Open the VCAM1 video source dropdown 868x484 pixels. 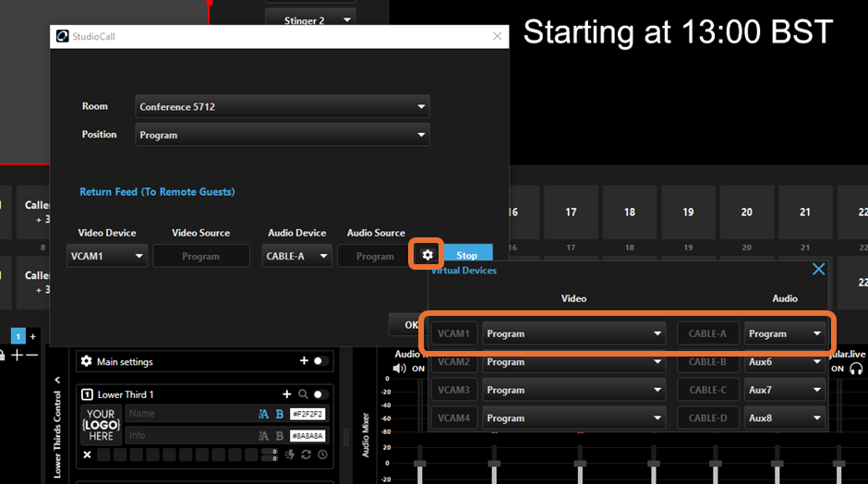click(574, 333)
